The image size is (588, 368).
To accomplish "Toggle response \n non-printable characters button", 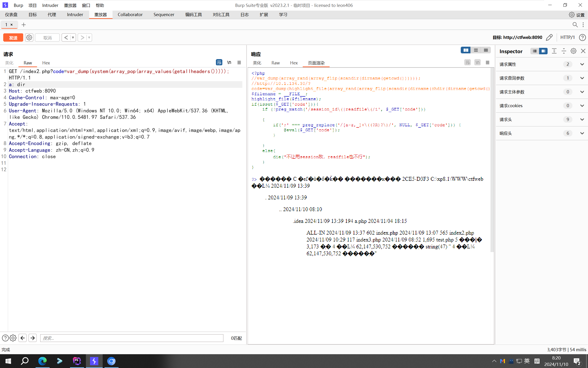I will point(478,62).
